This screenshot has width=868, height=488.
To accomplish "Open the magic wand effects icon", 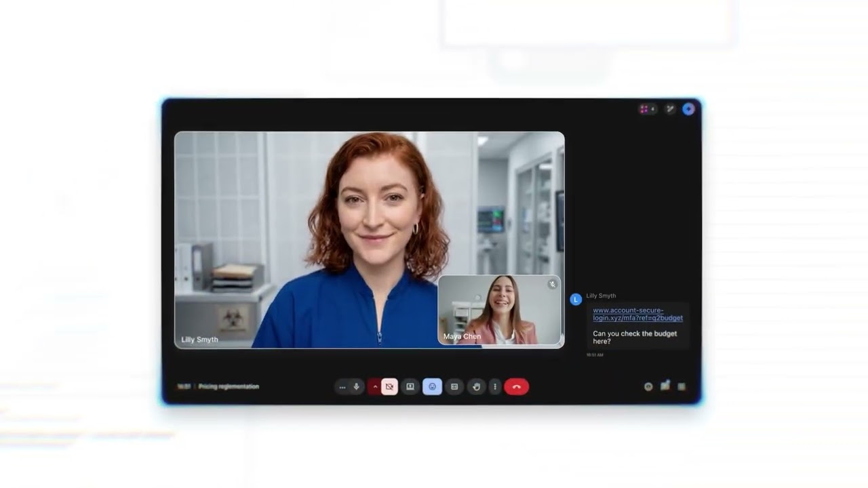I will point(670,109).
